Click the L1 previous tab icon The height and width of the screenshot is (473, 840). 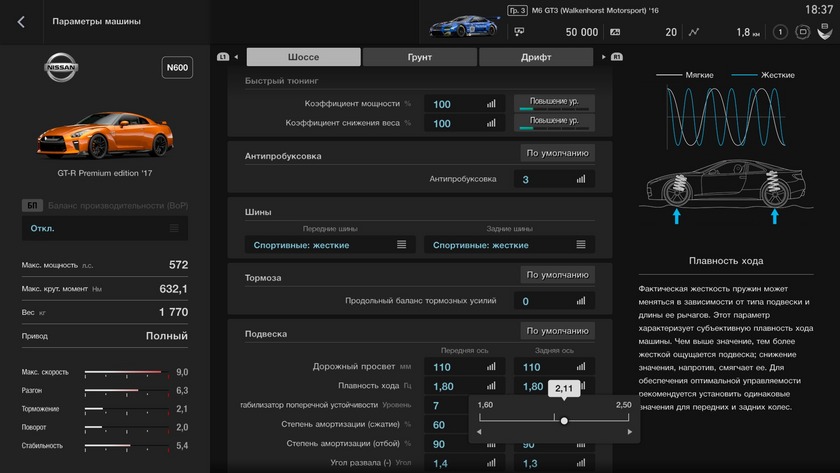coord(223,57)
